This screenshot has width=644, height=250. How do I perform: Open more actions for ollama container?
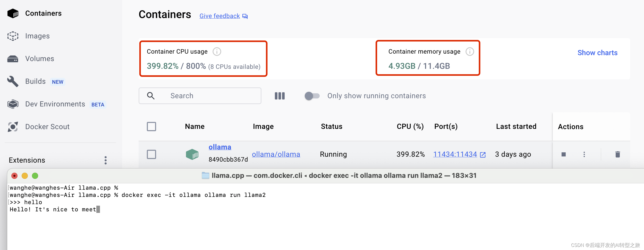coord(584,154)
